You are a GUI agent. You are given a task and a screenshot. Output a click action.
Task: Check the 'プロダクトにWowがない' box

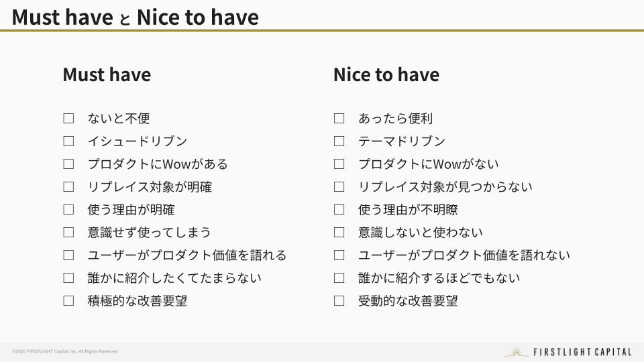click(339, 164)
